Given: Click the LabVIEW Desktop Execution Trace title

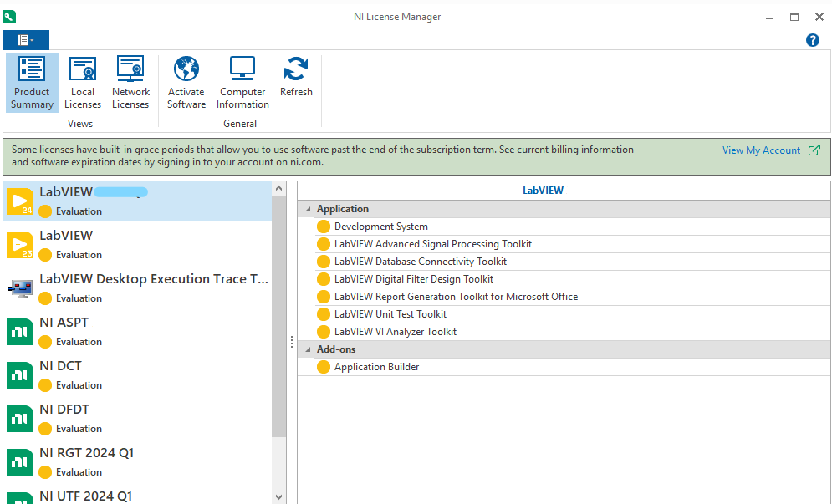Looking at the screenshot, I should click(x=154, y=279).
